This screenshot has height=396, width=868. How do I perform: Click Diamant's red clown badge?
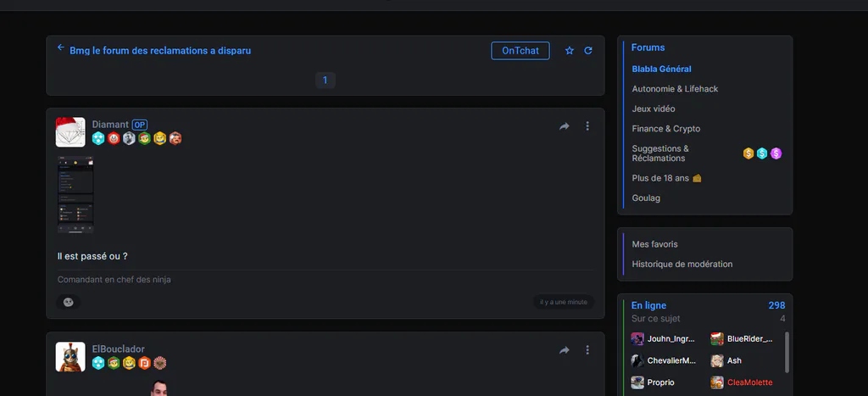click(x=114, y=138)
